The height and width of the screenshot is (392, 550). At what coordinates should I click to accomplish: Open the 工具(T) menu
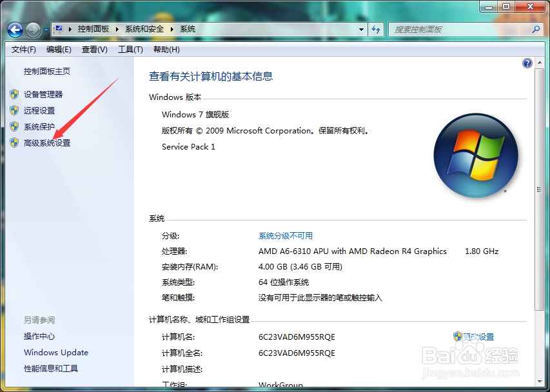click(130, 50)
